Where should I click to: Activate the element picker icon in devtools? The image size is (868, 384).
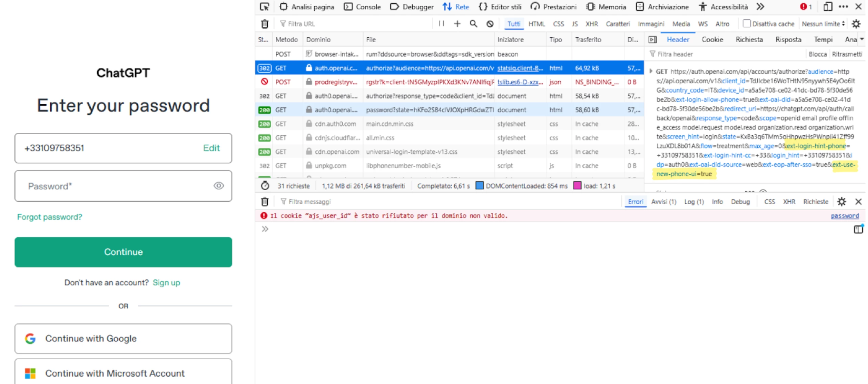click(x=265, y=7)
